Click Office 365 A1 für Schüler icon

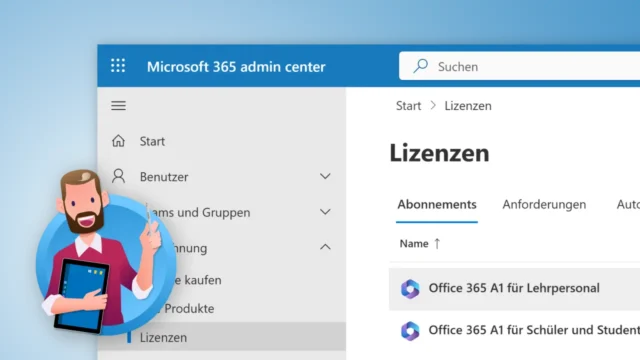[410, 331]
